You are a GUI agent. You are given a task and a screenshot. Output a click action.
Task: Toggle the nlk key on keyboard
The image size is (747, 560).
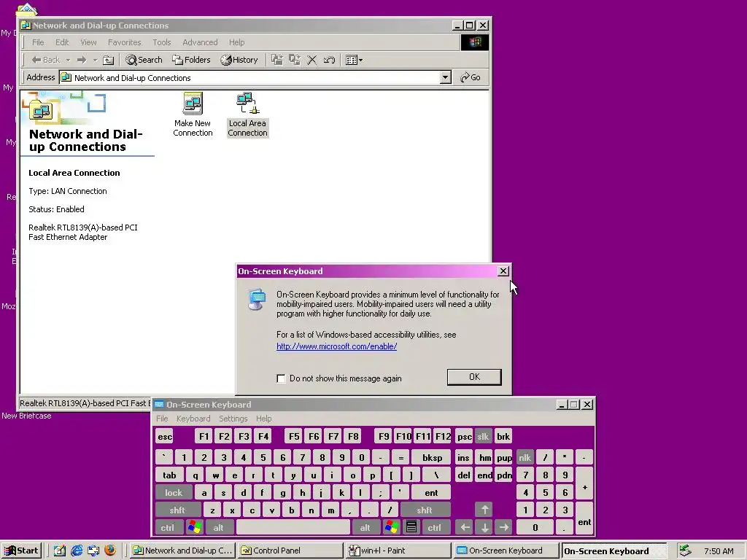[x=525, y=458]
